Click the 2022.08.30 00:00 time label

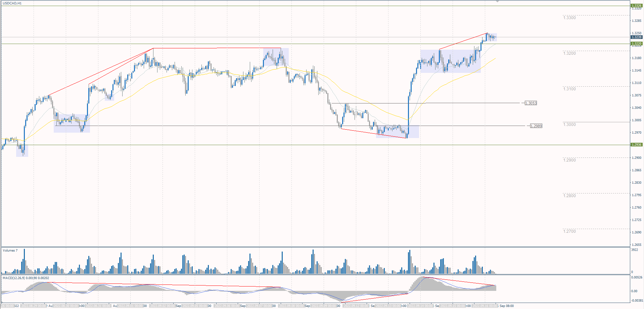66,306
